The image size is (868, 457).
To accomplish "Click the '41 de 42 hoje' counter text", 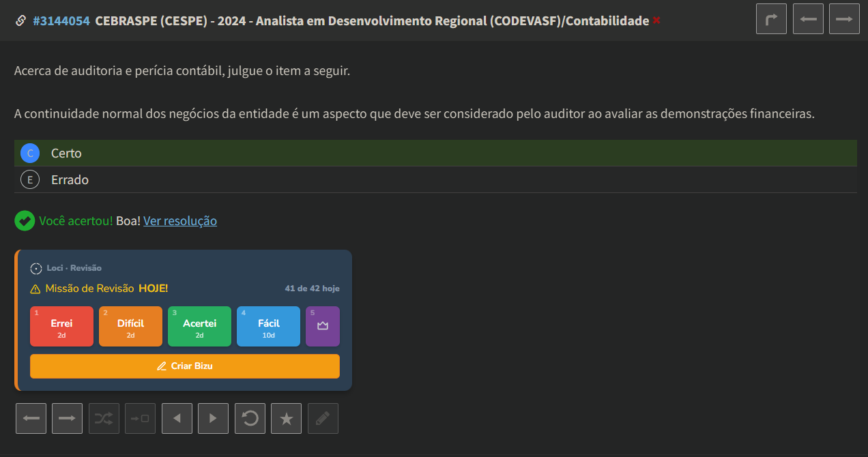I will (312, 289).
